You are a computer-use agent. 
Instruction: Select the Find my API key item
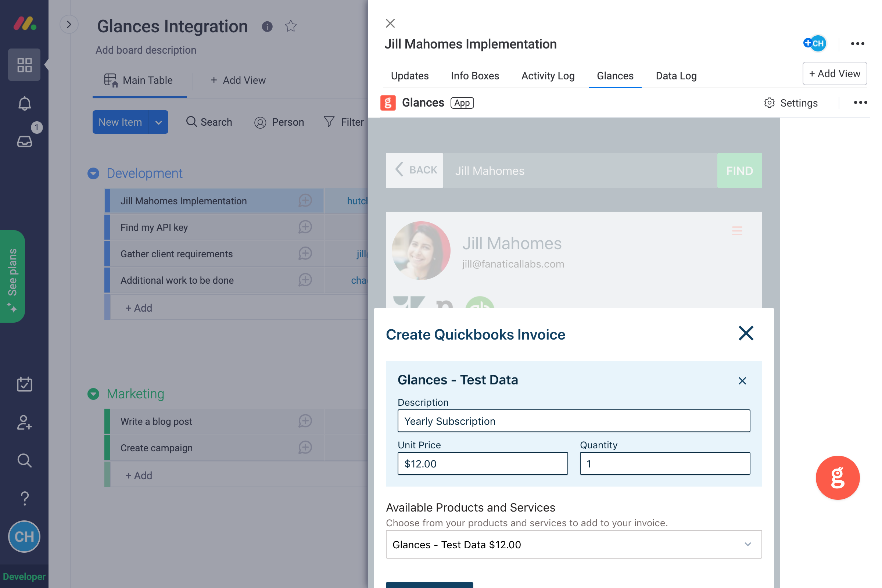coord(154,227)
